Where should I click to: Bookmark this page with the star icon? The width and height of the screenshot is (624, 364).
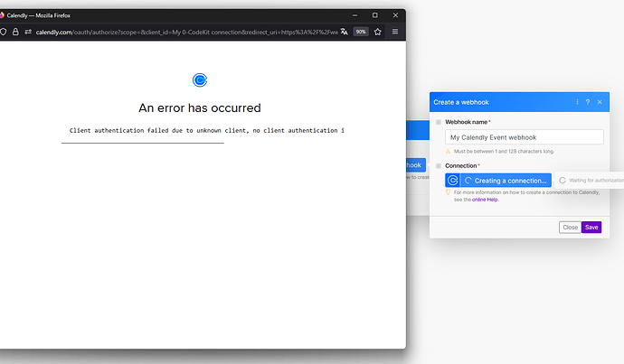[x=378, y=32]
